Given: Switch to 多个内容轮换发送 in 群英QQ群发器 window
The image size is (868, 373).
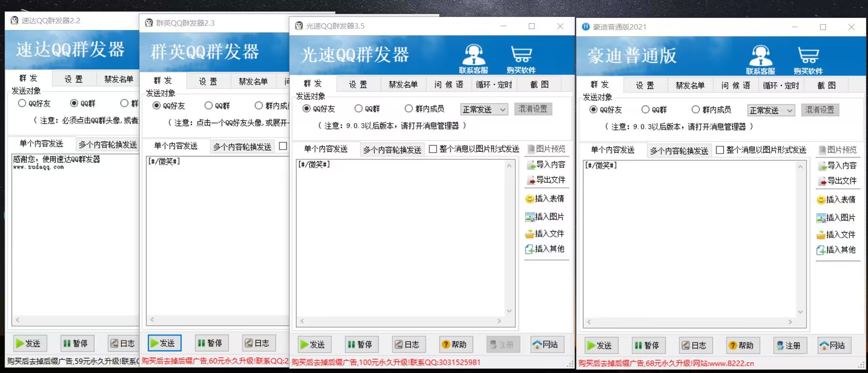Looking at the screenshot, I should click(x=242, y=147).
